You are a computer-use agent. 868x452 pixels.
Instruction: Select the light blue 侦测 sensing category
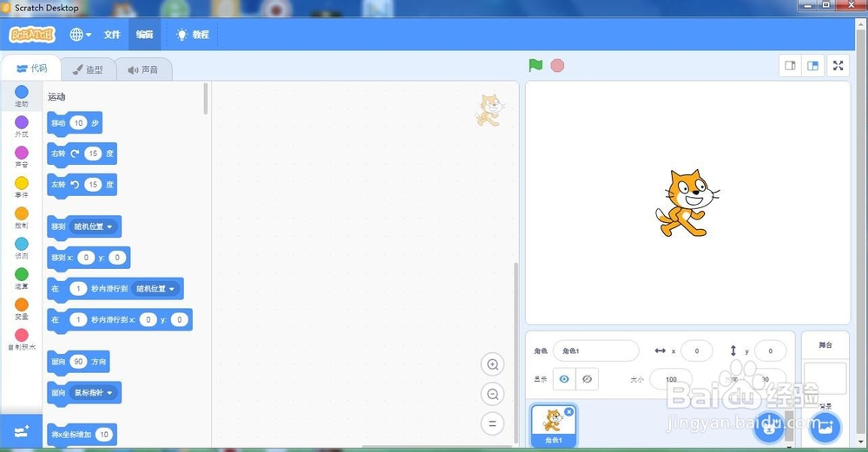tap(22, 247)
